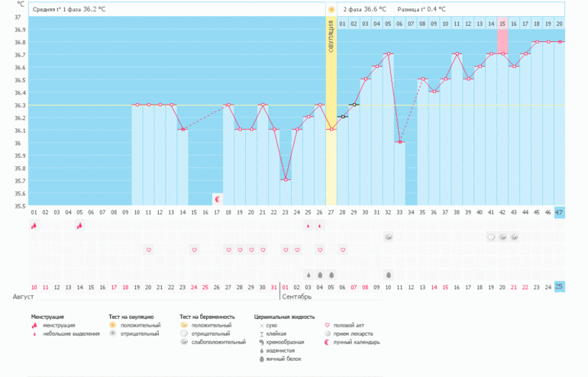This screenshot has width=588, height=377.
Task: Click the pregnancy test icon on September 10
Action: coord(388,237)
